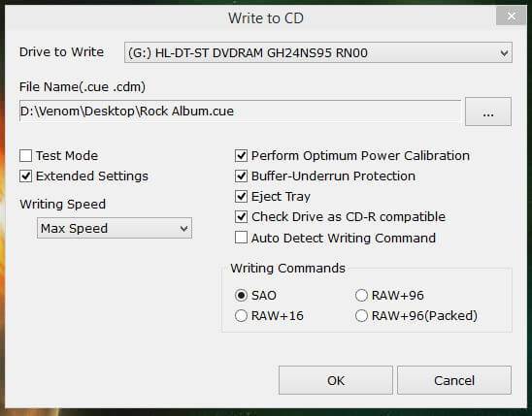532x416 pixels.
Task: Select the SAO writing command
Action: (x=241, y=296)
